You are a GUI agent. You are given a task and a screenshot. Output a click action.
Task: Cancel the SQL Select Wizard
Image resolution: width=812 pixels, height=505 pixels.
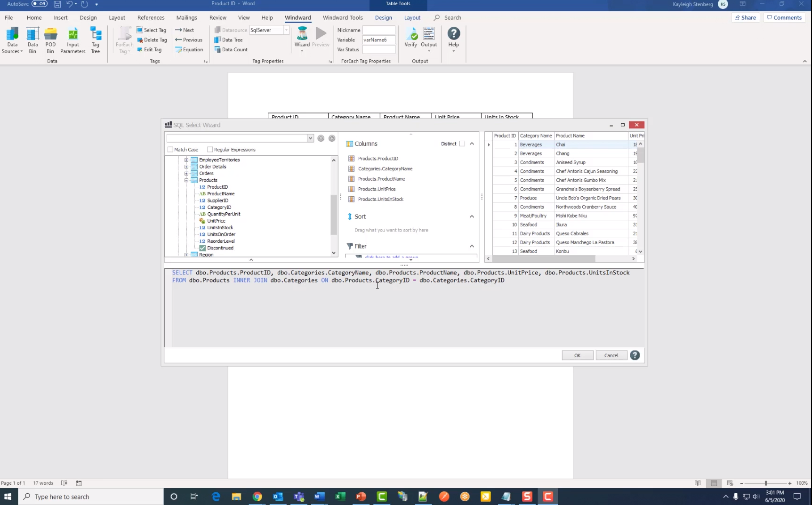pyautogui.click(x=611, y=355)
